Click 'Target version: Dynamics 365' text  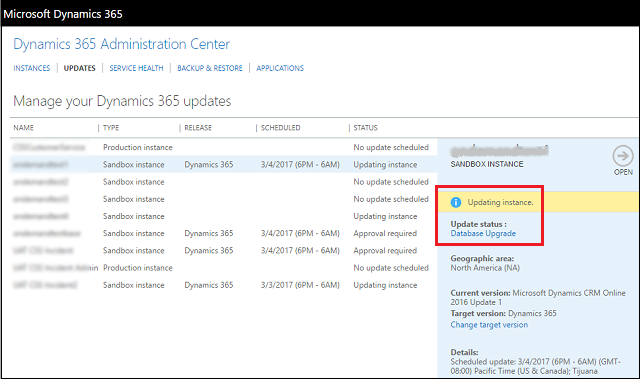click(503, 313)
